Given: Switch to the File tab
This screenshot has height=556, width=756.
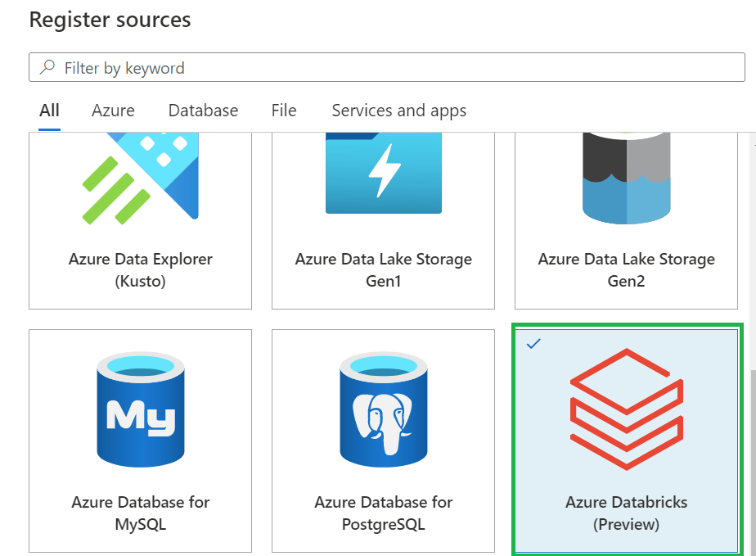Looking at the screenshot, I should [x=283, y=111].
